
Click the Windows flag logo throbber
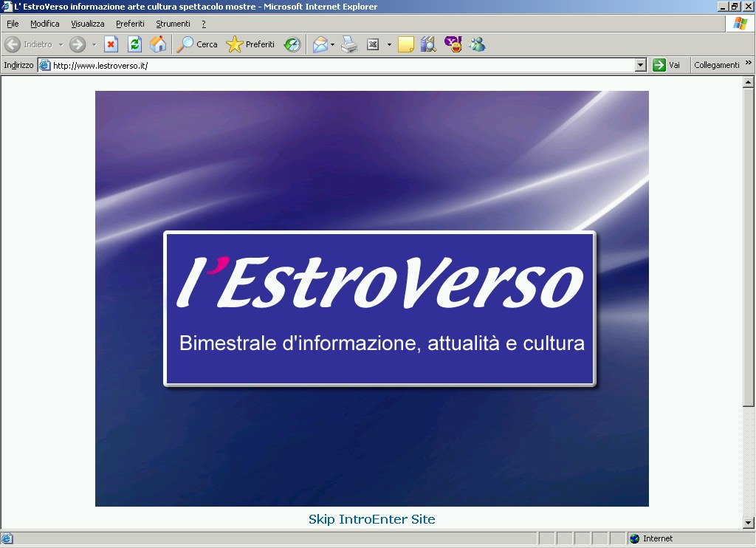point(740,23)
